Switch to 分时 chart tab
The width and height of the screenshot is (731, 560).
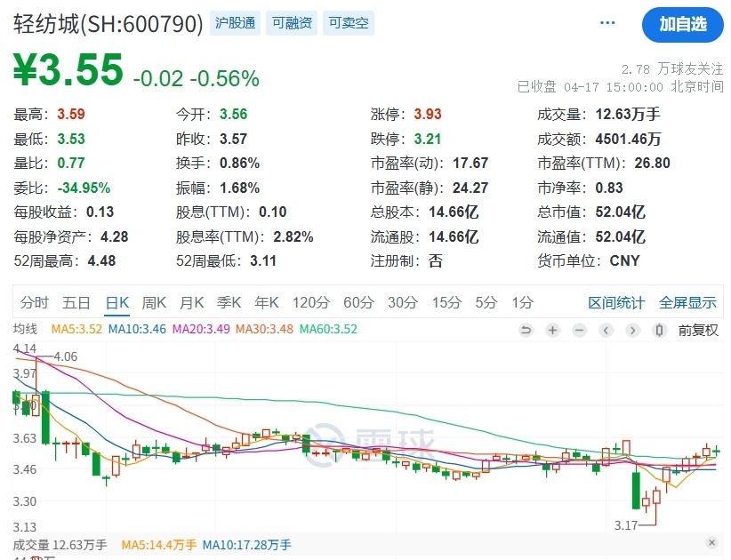pyautogui.click(x=35, y=303)
